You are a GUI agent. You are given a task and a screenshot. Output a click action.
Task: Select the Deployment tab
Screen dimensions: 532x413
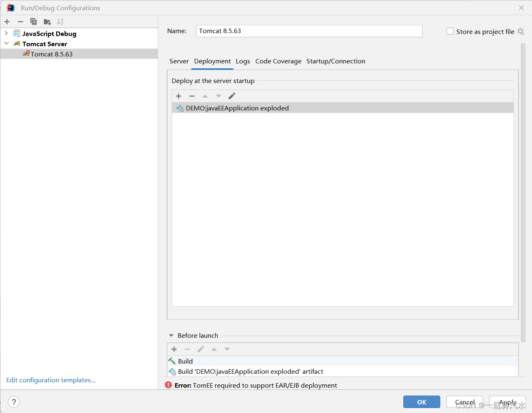click(212, 61)
